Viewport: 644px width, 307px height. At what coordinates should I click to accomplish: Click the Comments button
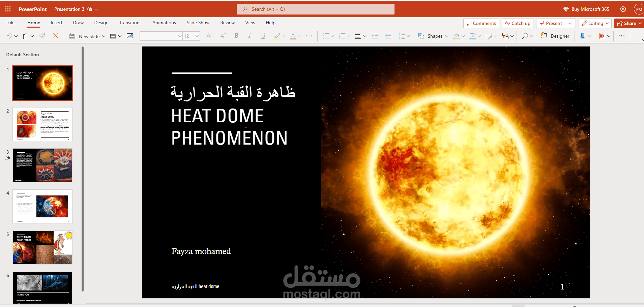click(x=481, y=23)
